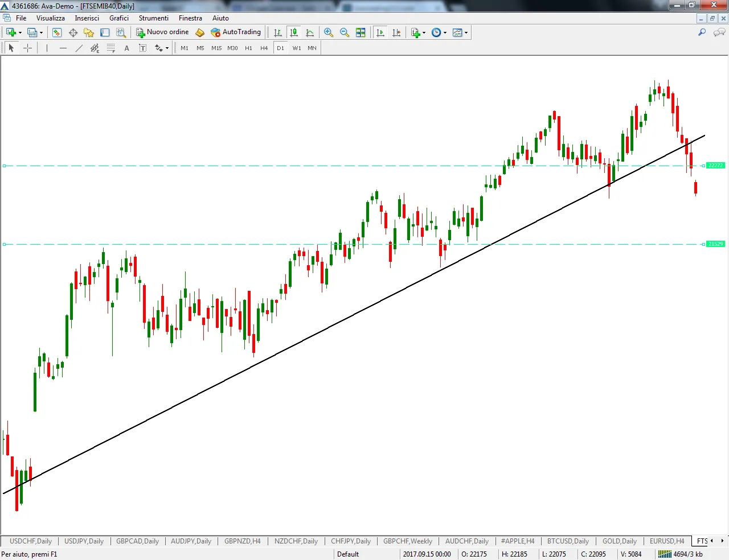Click the Nuovo ordine button

pyautogui.click(x=163, y=32)
